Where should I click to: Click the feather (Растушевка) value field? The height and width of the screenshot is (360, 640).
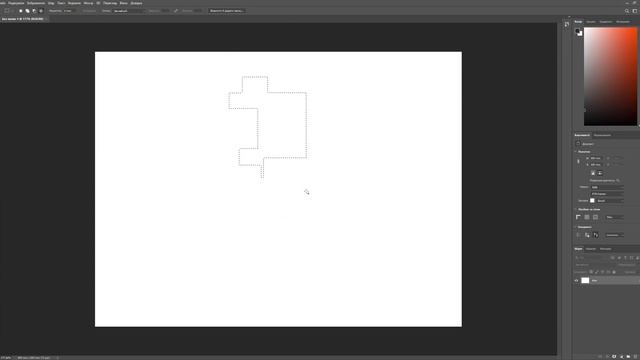pos(69,11)
